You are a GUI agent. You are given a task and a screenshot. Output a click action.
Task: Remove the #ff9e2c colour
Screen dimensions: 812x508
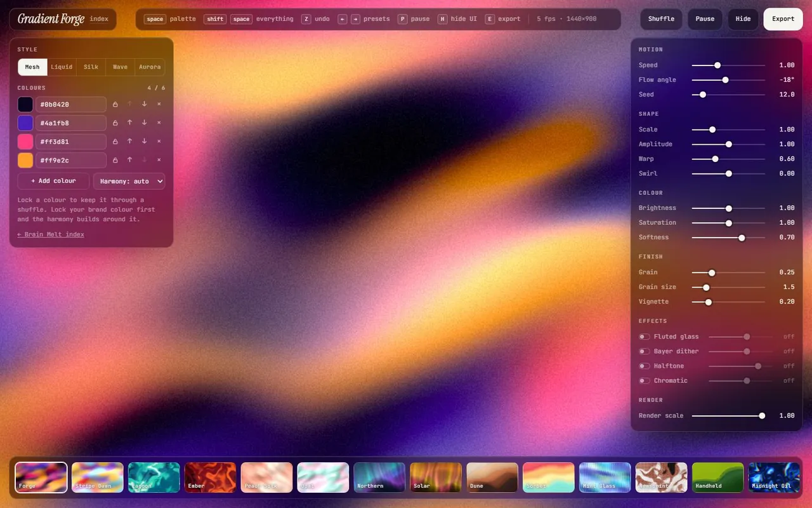159,160
